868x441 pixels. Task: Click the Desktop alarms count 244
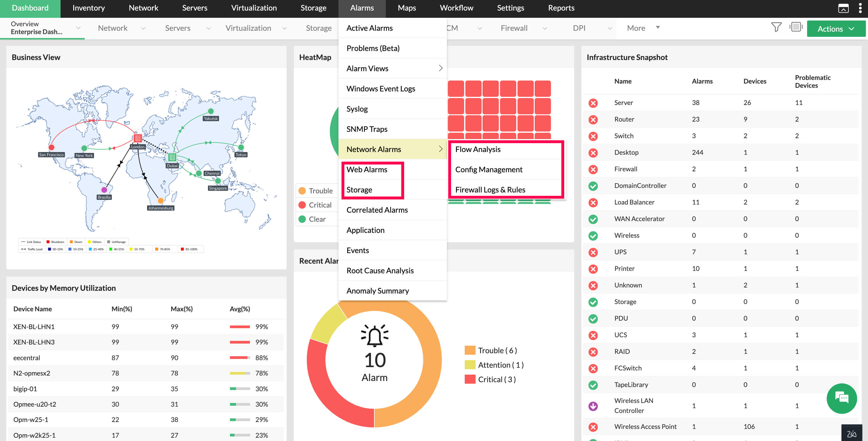click(x=697, y=152)
